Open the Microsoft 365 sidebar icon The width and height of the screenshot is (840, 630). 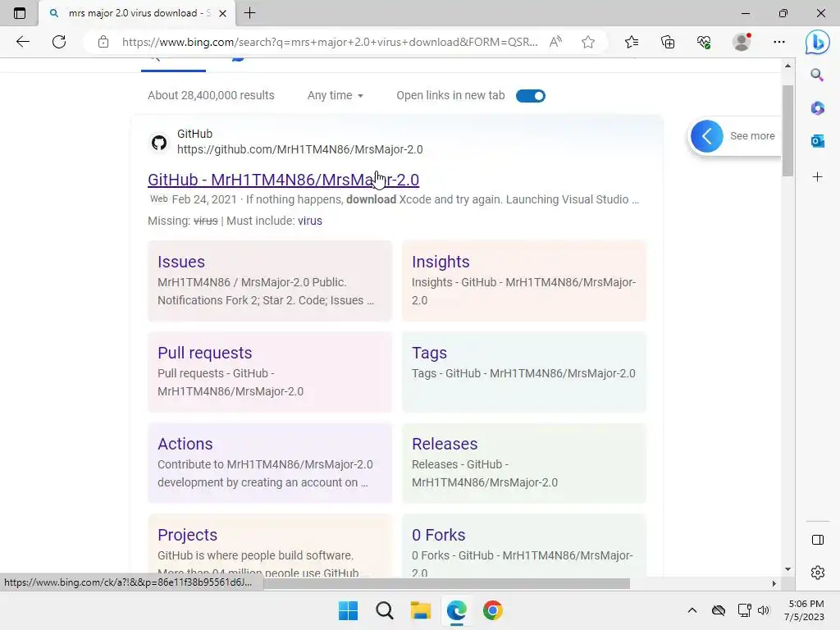tap(817, 108)
